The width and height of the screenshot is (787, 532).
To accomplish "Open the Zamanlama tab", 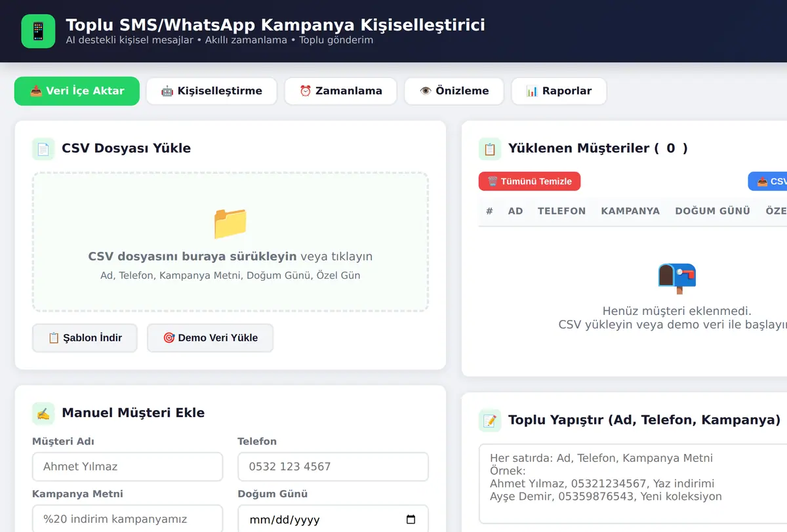I will tap(340, 91).
